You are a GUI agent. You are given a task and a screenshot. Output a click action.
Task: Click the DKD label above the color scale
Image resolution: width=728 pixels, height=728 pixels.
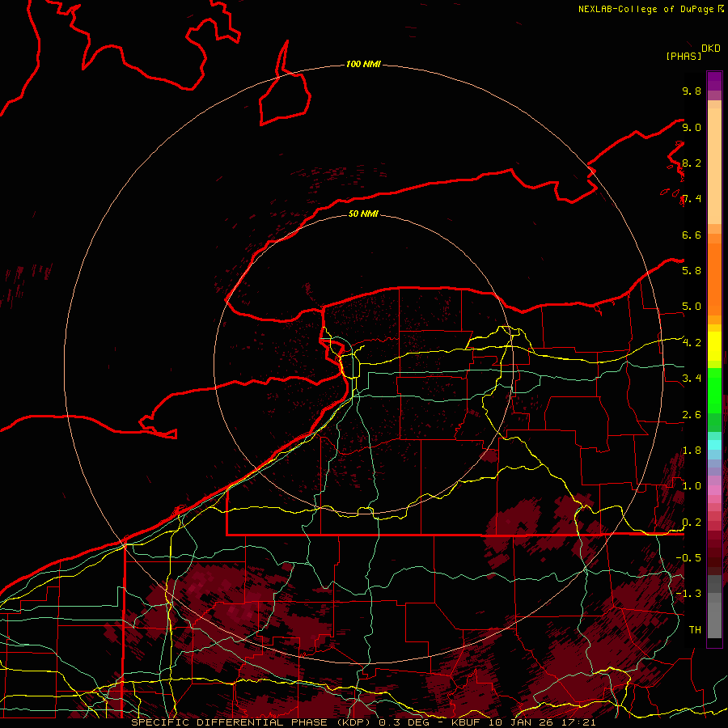coord(711,49)
